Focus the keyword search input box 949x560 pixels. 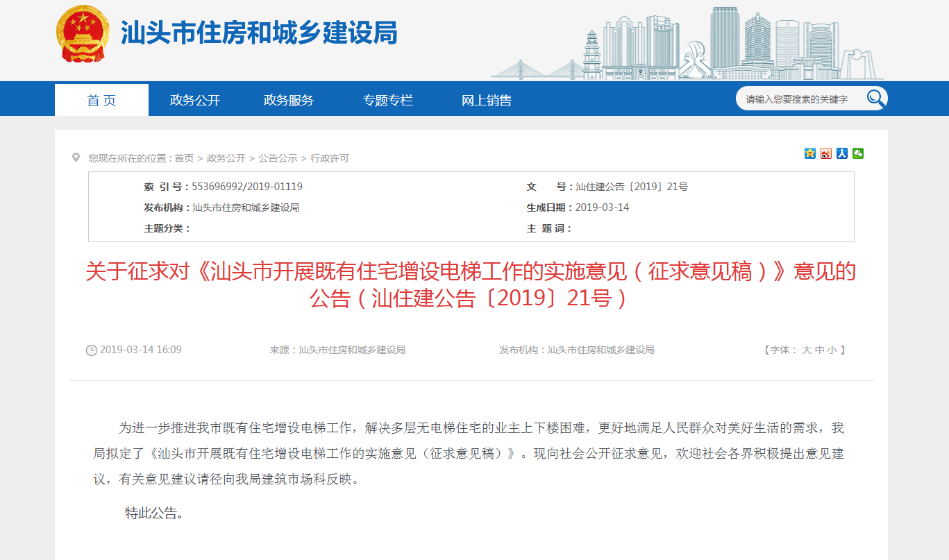tap(798, 99)
